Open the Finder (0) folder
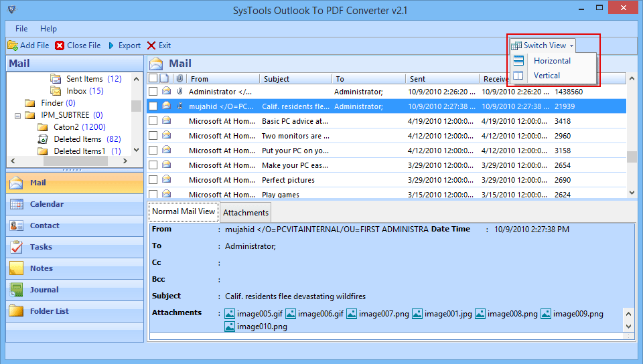The width and height of the screenshot is (643, 364). click(58, 103)
